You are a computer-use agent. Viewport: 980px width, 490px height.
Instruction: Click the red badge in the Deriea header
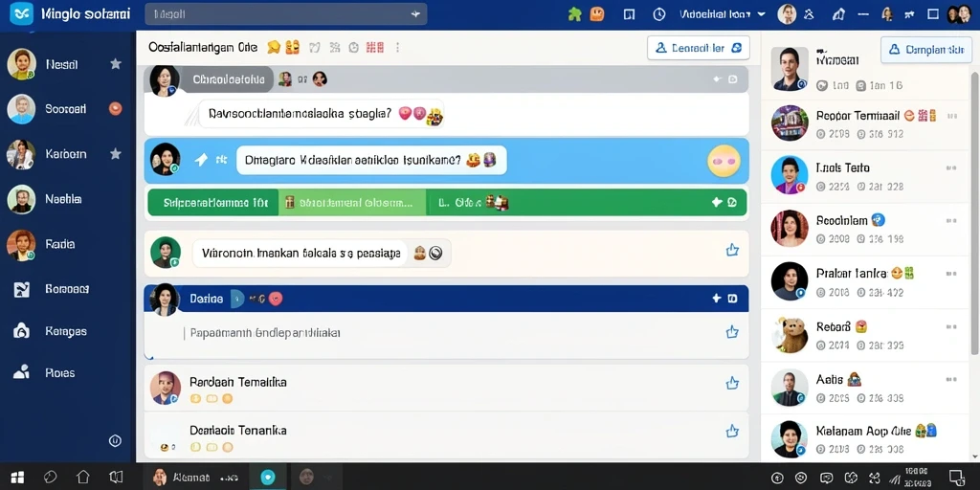click(276, 299)
